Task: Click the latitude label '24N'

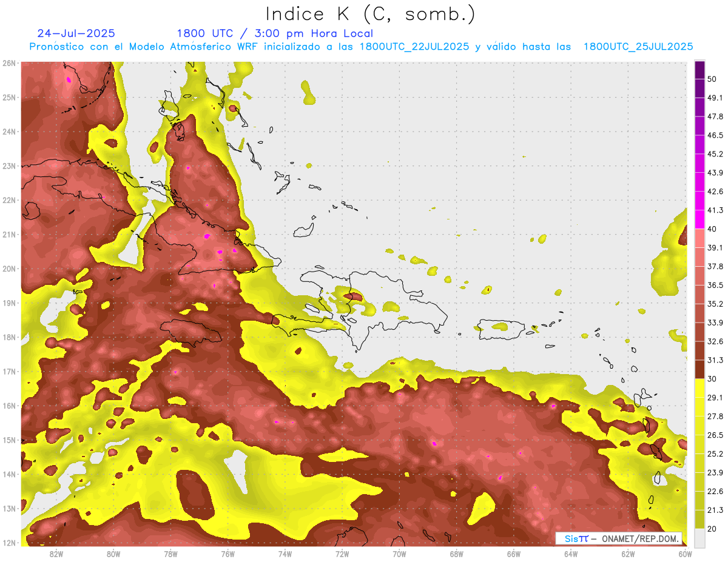Action: pos(9,132)
